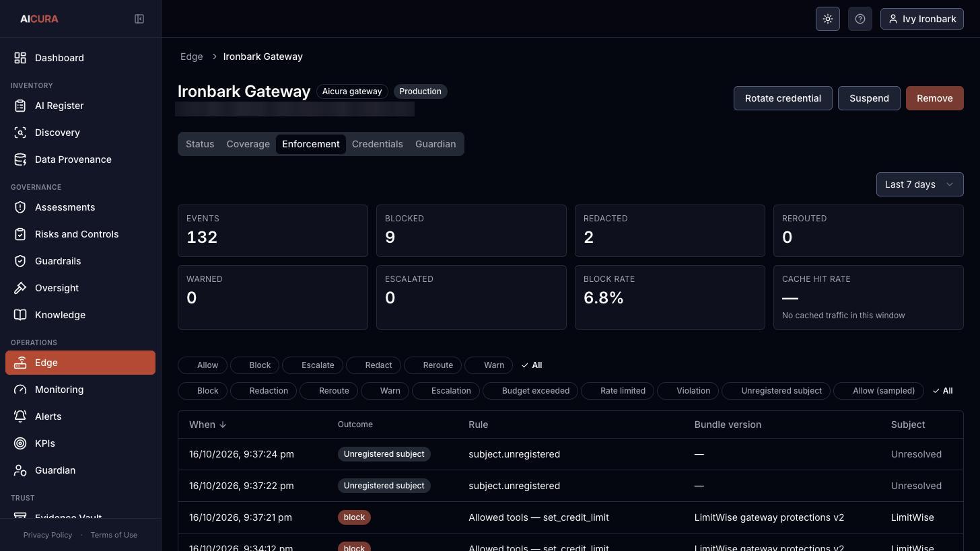Screen dimensions: 980x551
Task: Sort by the When column header
Action: point(207,425)
